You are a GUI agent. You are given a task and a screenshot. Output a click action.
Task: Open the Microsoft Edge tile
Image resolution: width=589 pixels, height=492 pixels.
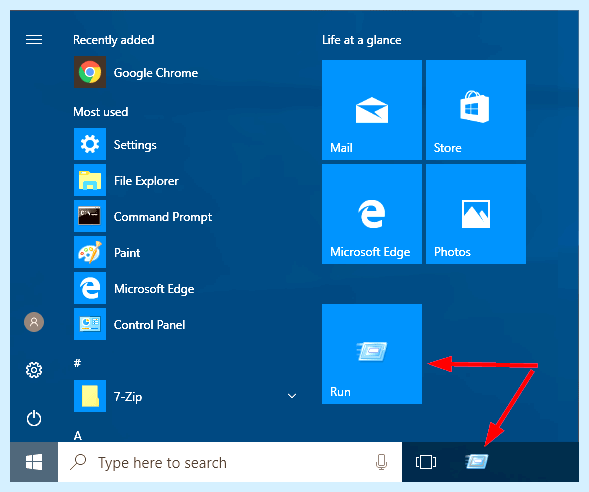pos(372,214)
